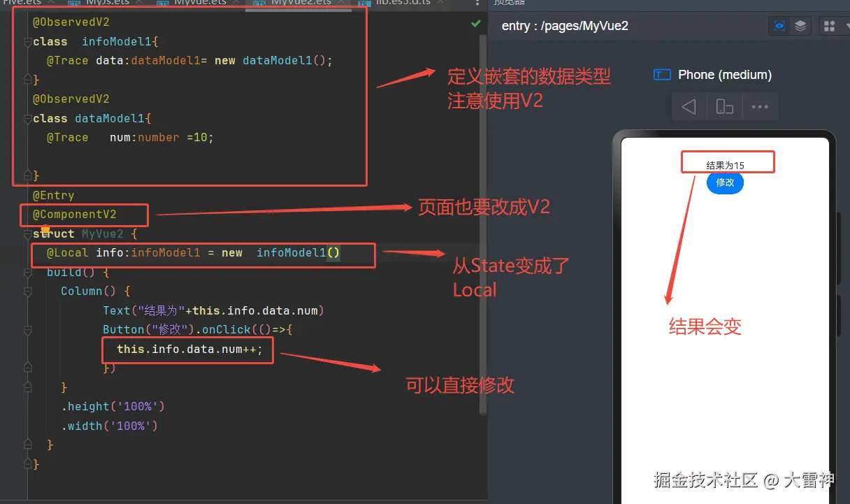
Task: Open the multi-device grid icon in previewer
Action: (830, 26)
